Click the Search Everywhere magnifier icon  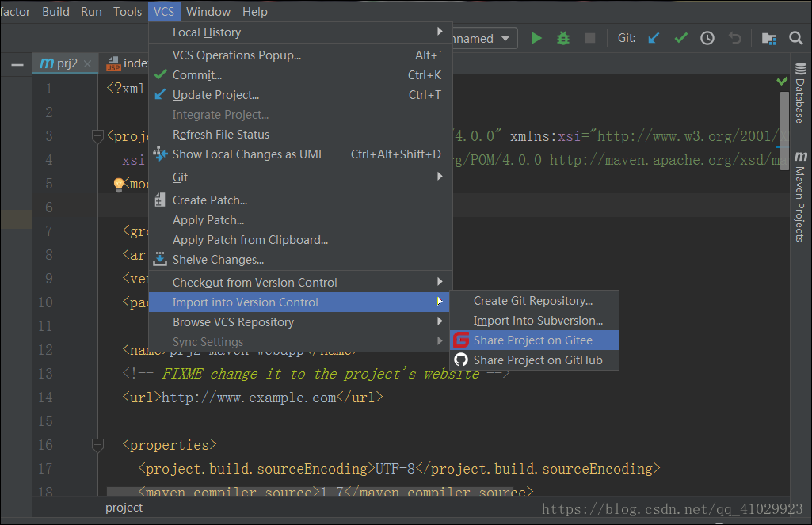[796, 38]
